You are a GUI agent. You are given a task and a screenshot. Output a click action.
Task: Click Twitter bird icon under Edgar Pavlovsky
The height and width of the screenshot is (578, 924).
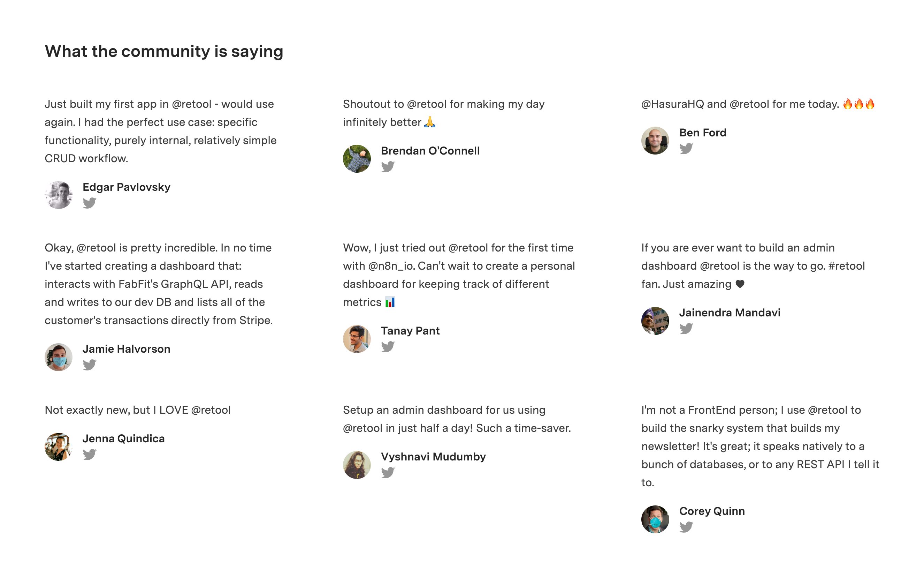click(x=89, y=203)
